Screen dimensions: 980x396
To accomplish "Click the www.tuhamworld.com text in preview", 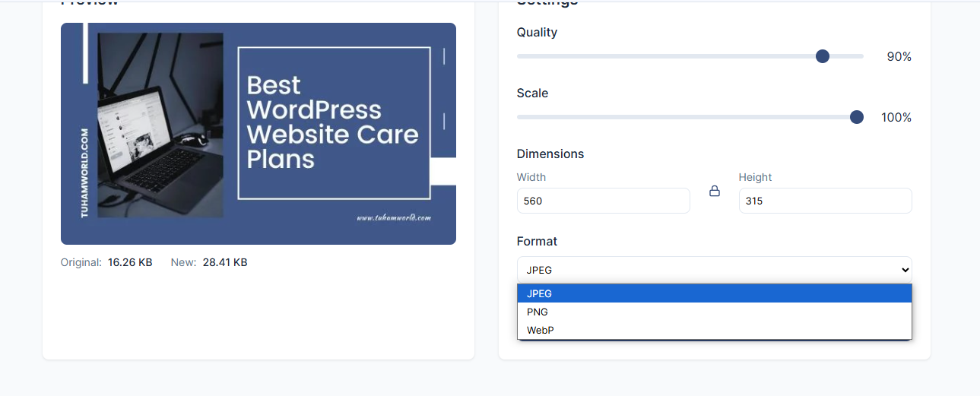I will pyautogui.click(x=394, y=217).
